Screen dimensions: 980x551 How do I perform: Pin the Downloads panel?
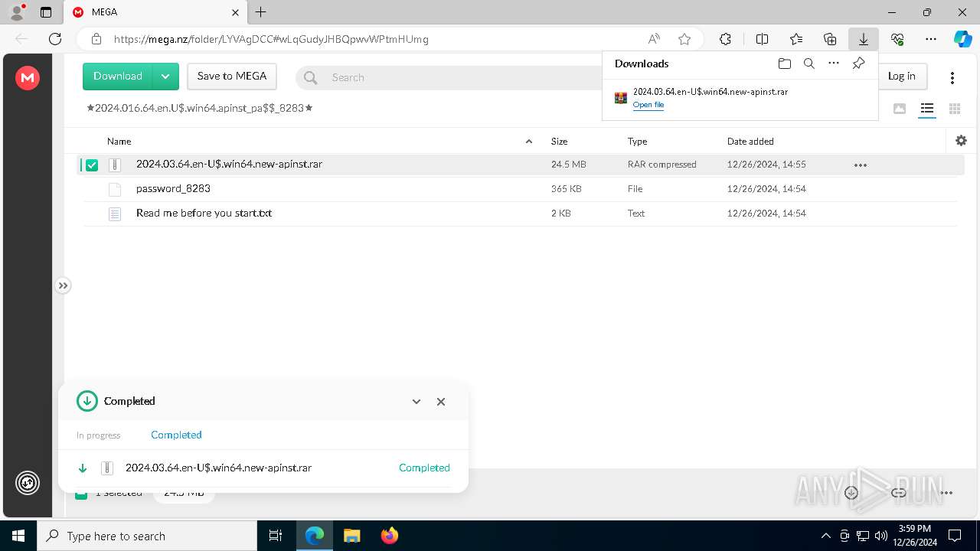859,64
